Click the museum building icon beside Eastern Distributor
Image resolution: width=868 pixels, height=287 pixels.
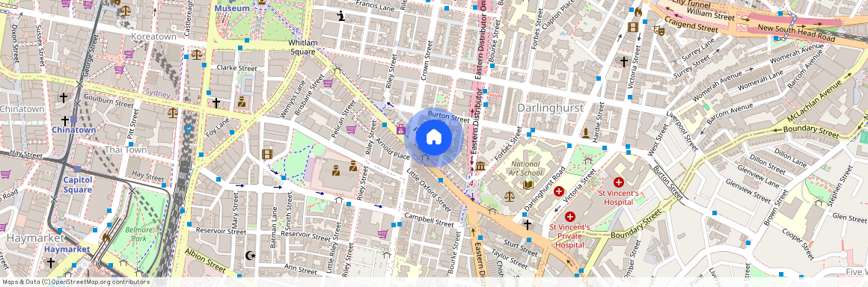tap(480, 166)
